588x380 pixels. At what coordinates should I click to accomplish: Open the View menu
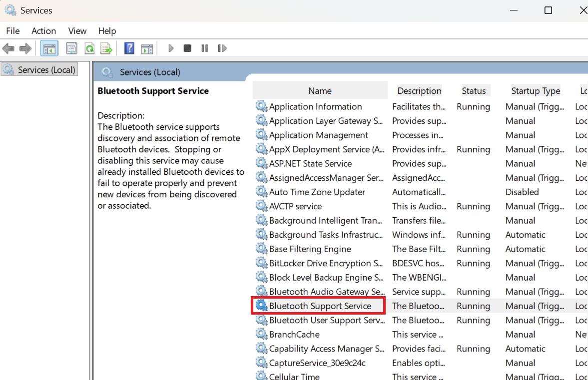tap(77, 31)
